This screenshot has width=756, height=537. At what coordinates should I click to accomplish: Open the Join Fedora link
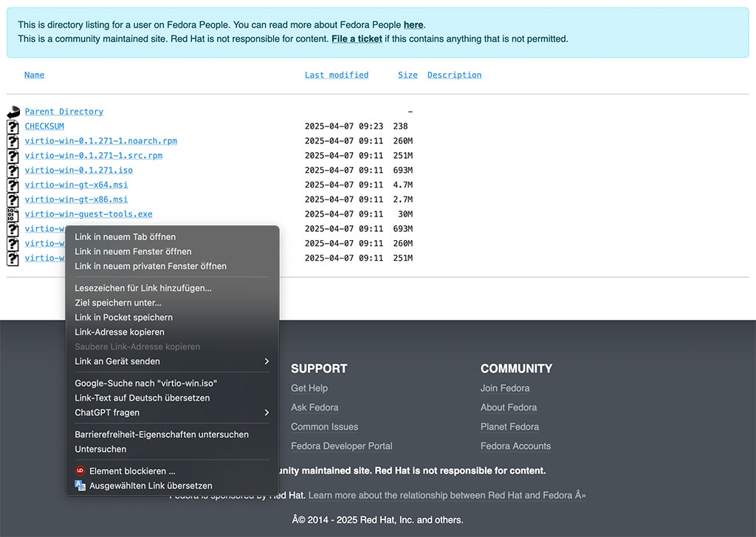(505, 388)
